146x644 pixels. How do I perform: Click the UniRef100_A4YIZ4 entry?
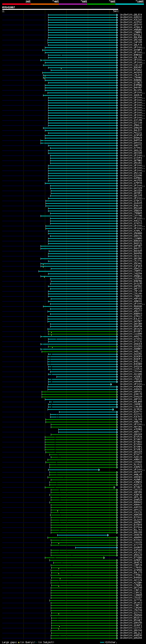(x=131, y=580)
